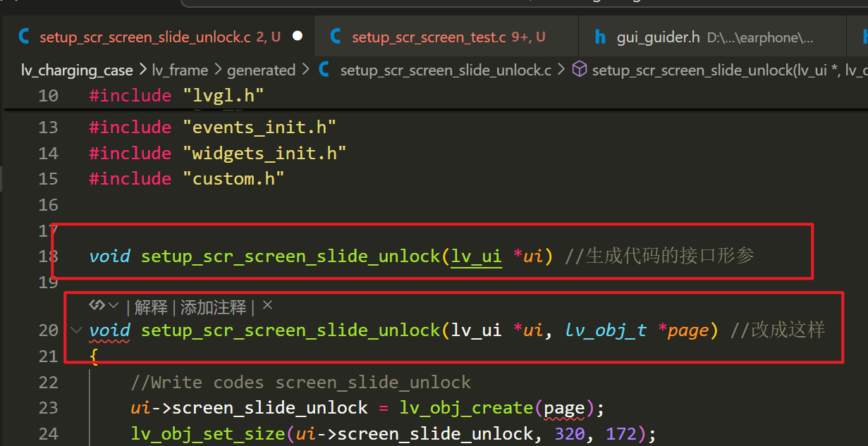Click the 添加注释 code lens link

tap(213, 306)
